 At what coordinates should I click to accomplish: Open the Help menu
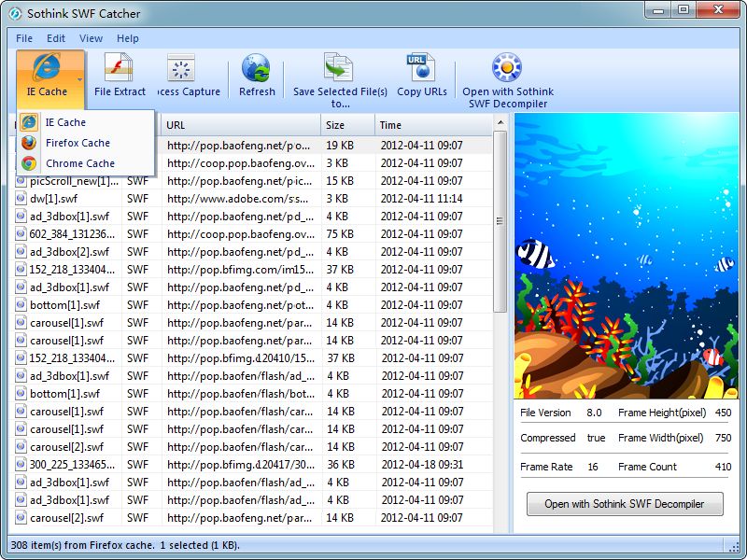(x=128, y=38)
